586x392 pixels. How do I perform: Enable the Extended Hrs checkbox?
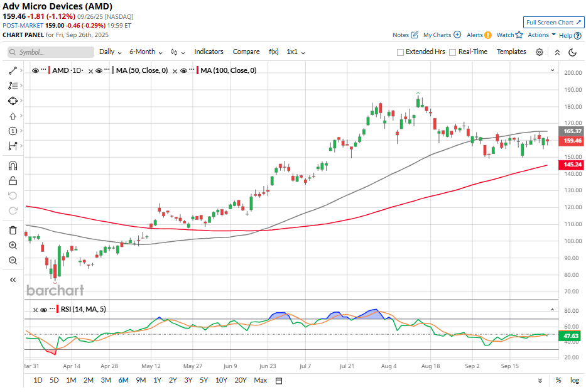[x=401, y=52]
